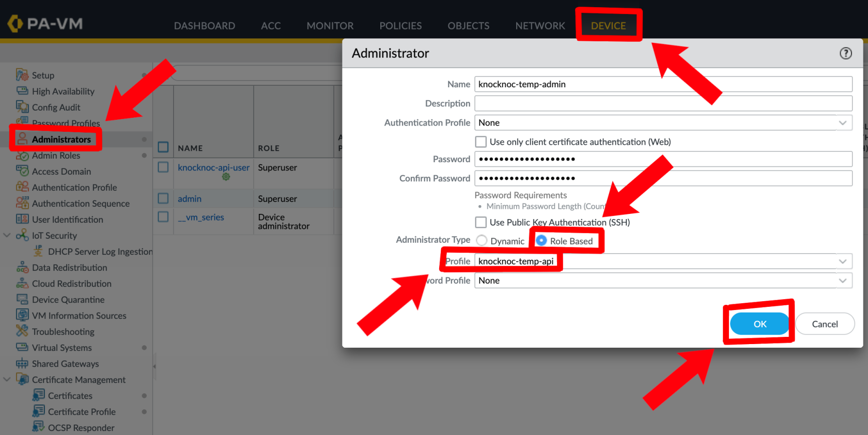
Task: Click OK to save administrator
Action: click(x=760, y=324)
